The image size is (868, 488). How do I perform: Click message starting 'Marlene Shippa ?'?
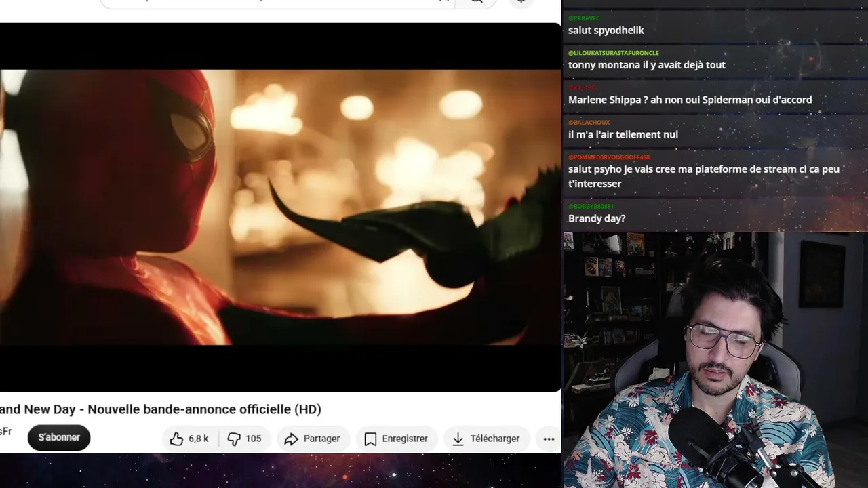click(690, 100)
